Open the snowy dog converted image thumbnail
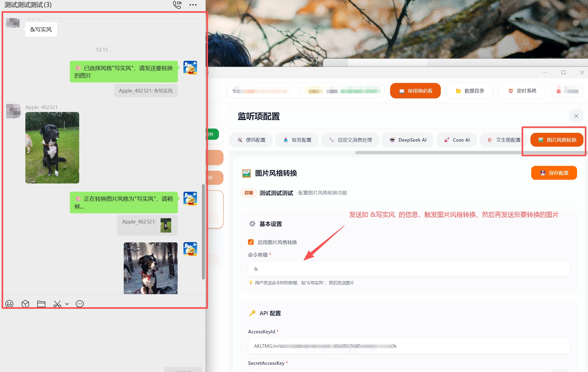The width and height of the screenshot is (588, 372). pos(150,268)
